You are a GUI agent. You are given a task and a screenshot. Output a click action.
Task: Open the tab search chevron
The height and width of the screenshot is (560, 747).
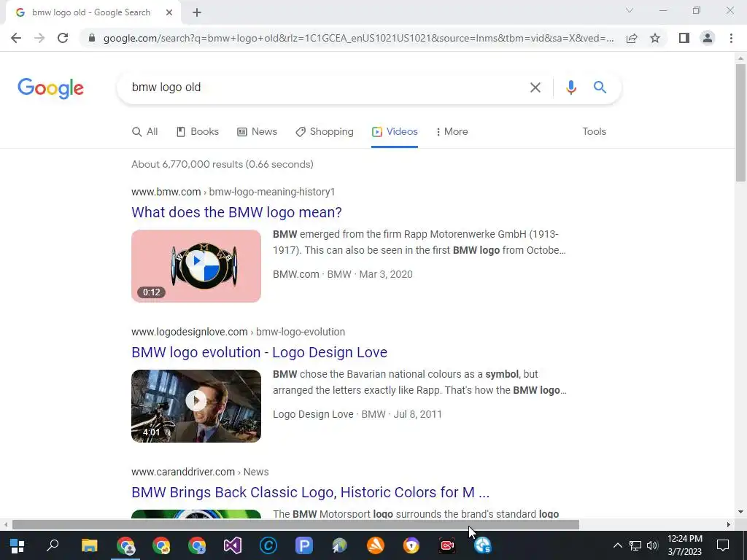[x=630, y=10]
